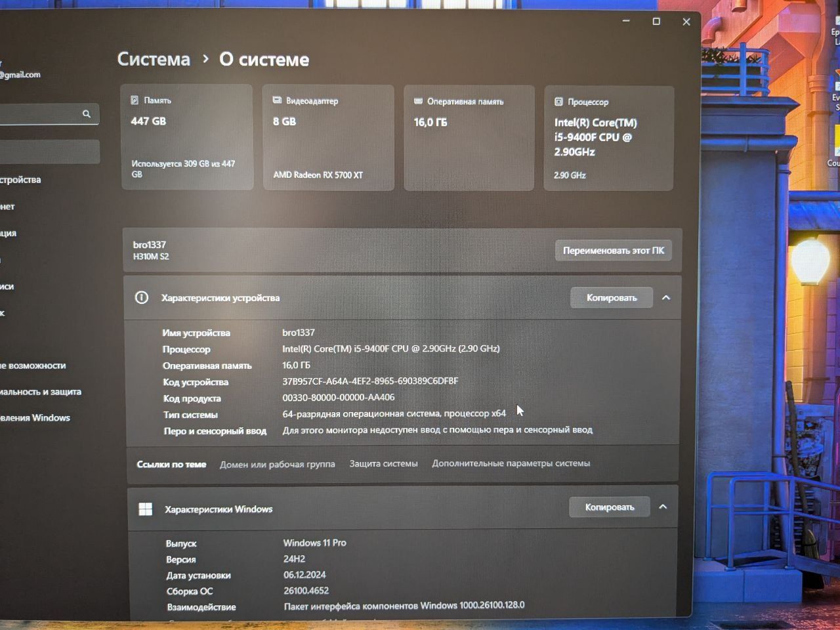Open Дополнительные параметры системы link
Screen dimensions: 840x630
coord(511,463)
